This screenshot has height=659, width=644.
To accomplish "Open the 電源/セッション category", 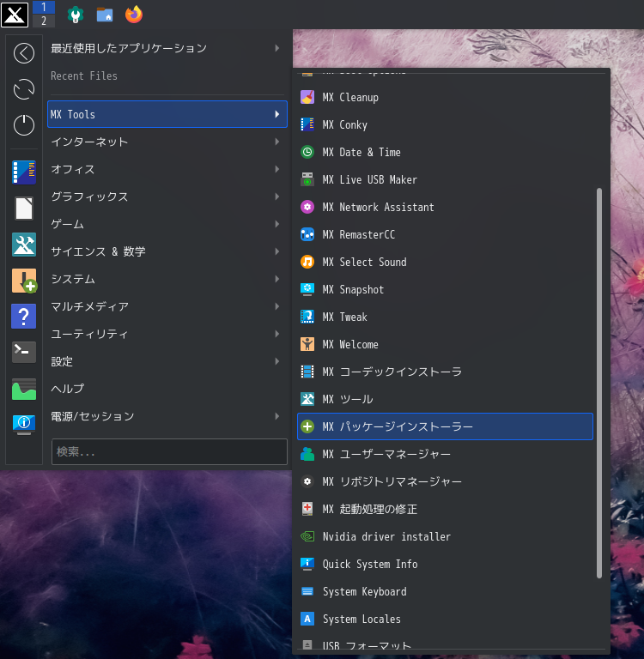I will pos(167,416).
